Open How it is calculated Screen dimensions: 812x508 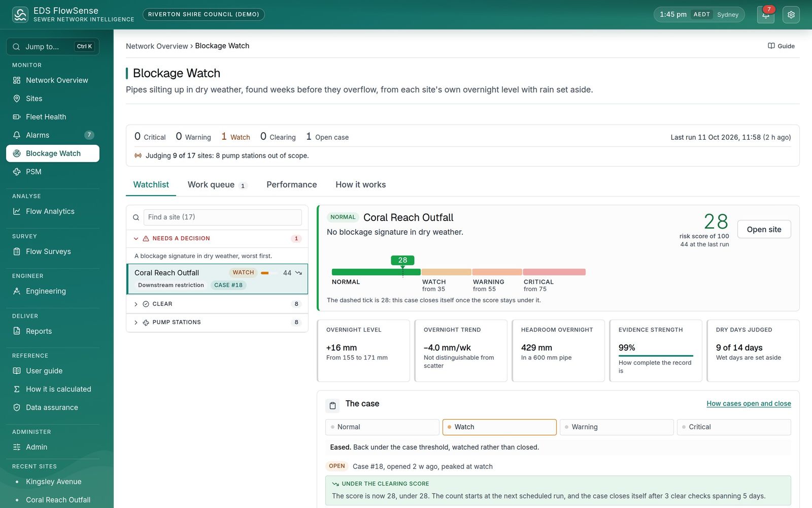click(53, 389)
